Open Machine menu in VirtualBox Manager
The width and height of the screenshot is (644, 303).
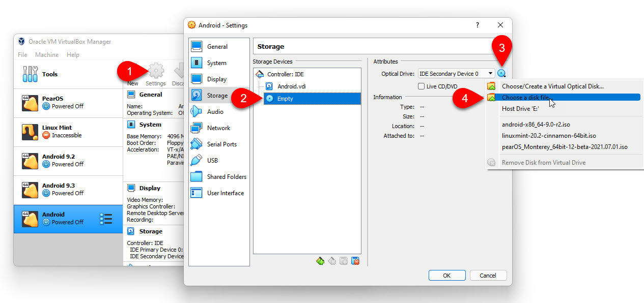[47, 55]
